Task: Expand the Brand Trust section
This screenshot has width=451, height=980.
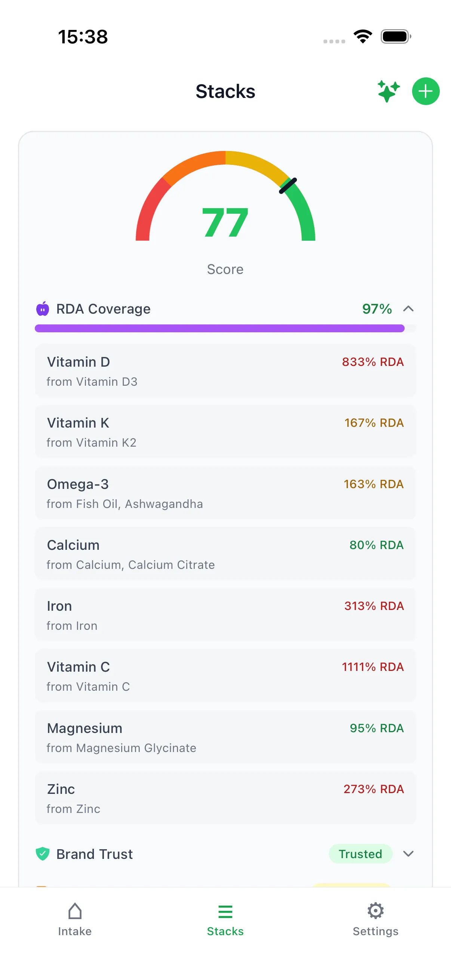Action: coord(409,854)
